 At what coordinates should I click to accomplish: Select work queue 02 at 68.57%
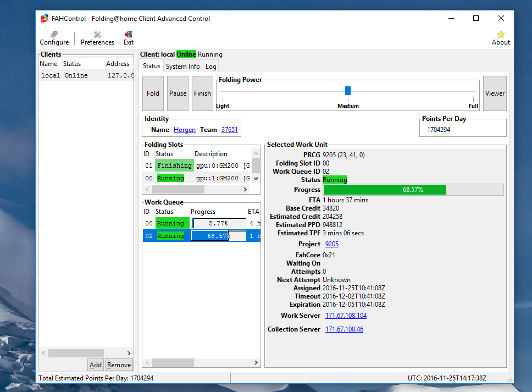click(x=202, y=236)
